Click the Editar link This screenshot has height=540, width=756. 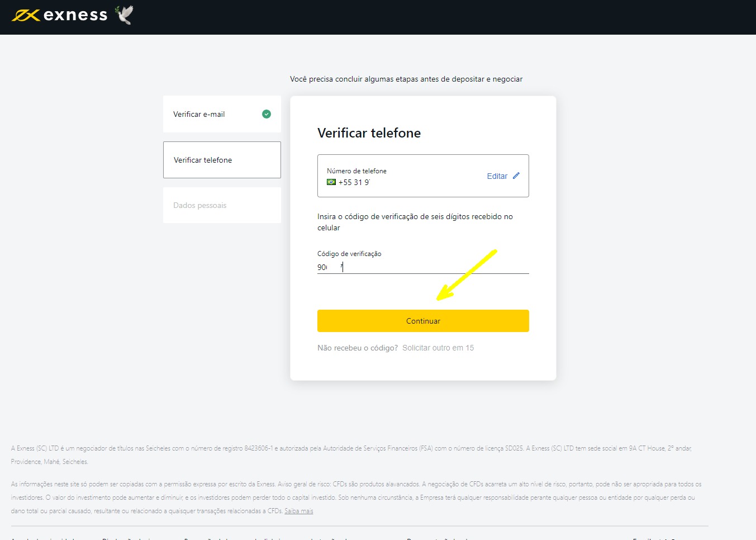[x=497, y=176]
